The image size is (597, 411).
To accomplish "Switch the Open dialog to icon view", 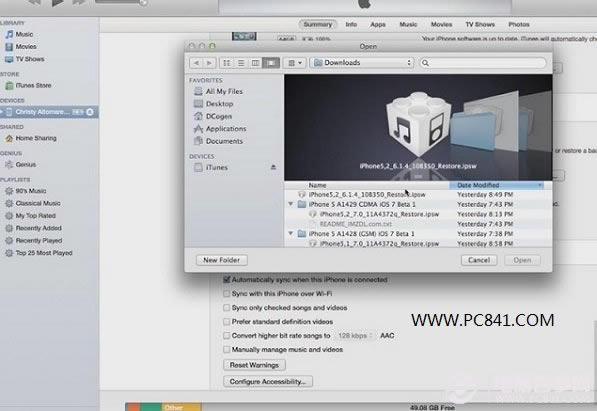I will [x=227, y=63].
